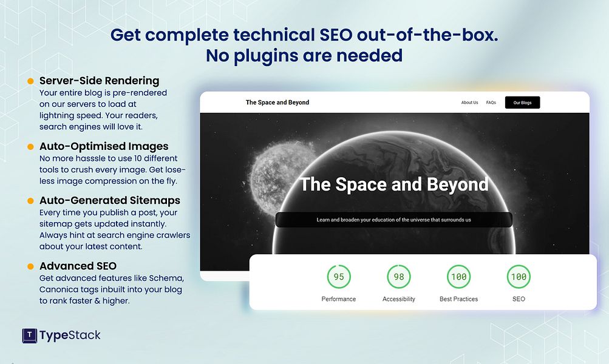609x364 pixels.
Task: Select the Auto-Optimised Images heading
Action: 104,146
